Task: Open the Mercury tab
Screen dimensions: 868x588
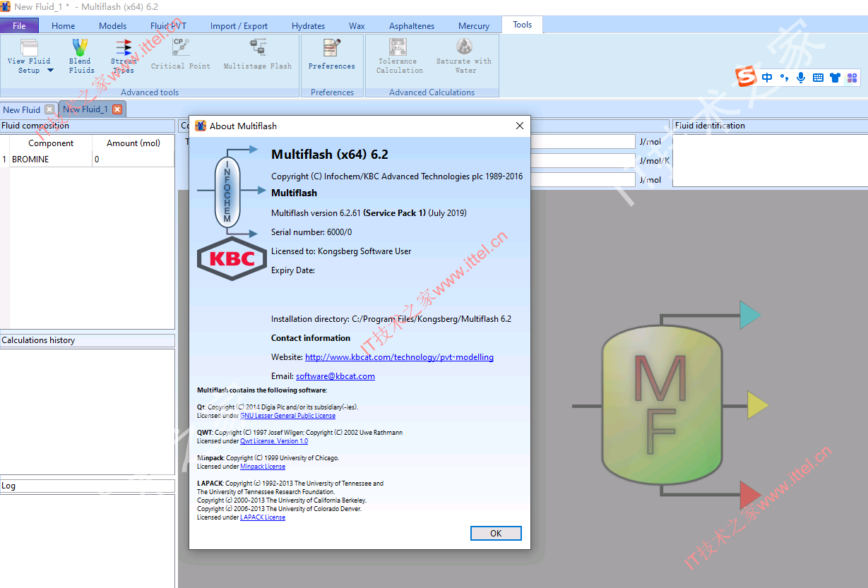Action: coord(474,26)
